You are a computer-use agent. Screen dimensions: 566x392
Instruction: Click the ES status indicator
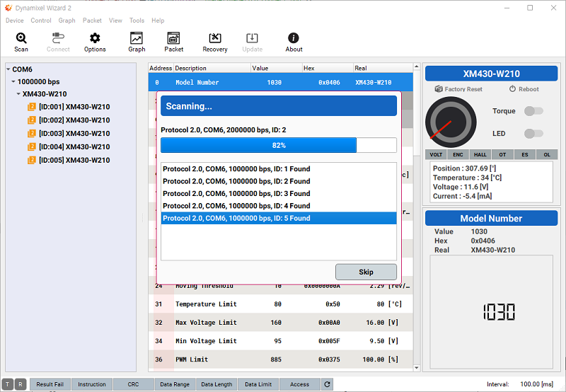(525, 154)
